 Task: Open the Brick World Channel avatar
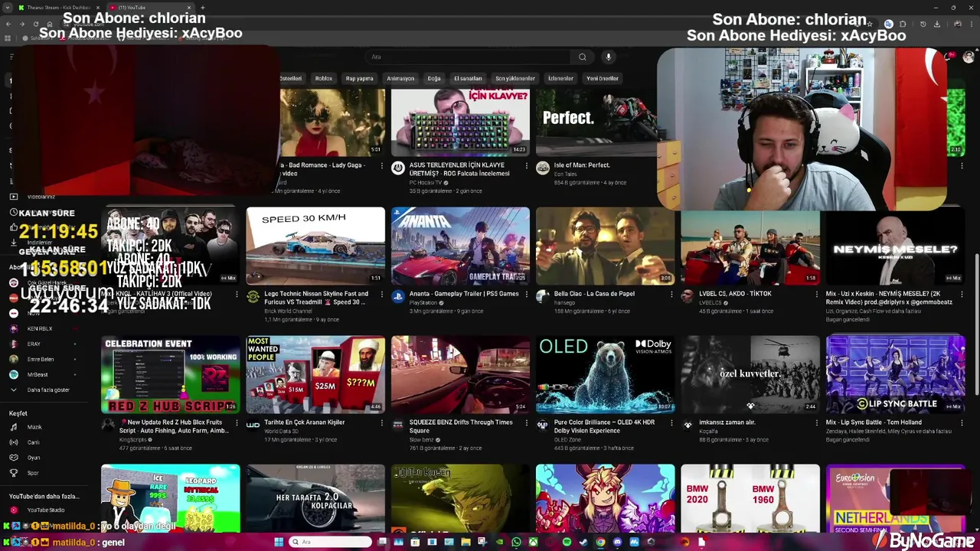pyautogui.click(x=253, y=297)
